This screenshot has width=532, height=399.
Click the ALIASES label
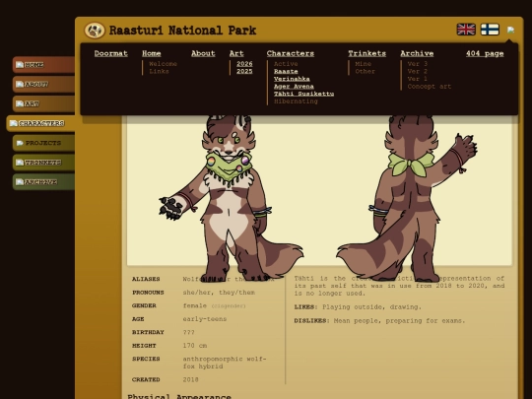pyautogui.click(x=146, y=279)
